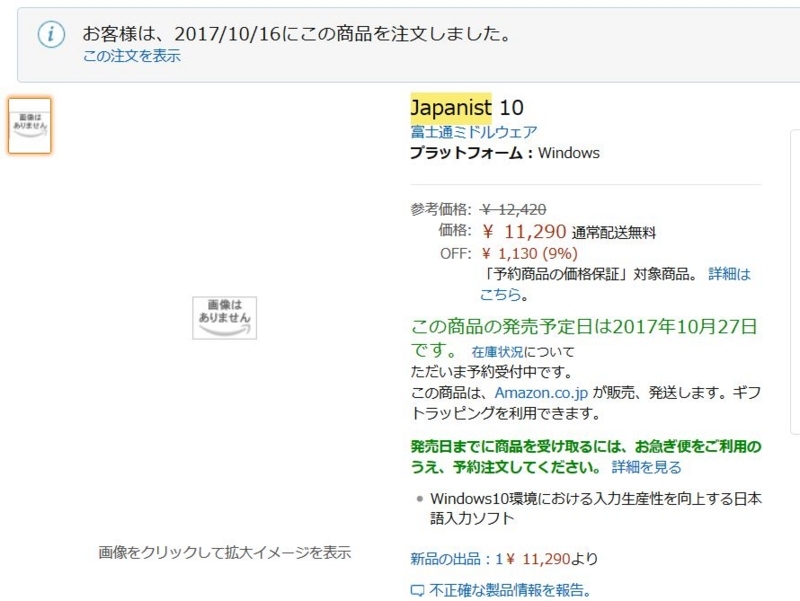This screenshot has height=601, width=800.
Task: Click 画像をクリックして拡大イメージを表示 caption
Action: [x=224, y=553]
